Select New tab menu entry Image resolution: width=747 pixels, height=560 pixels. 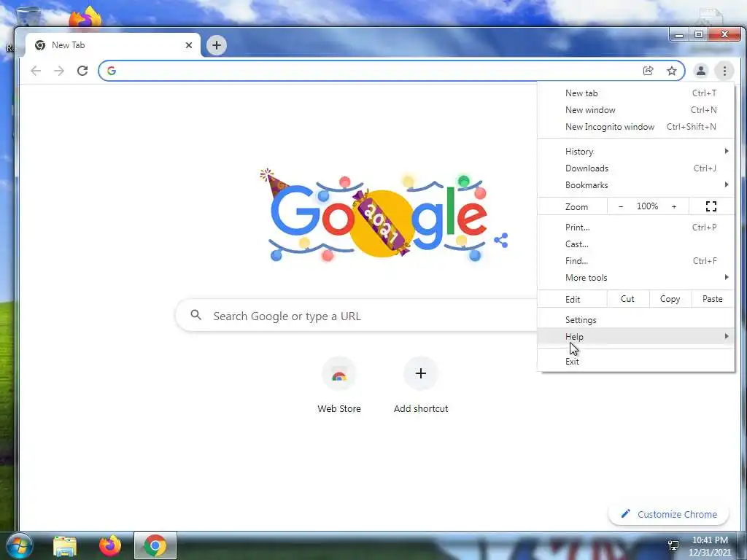pyautogui.click(x=636, y=93)
